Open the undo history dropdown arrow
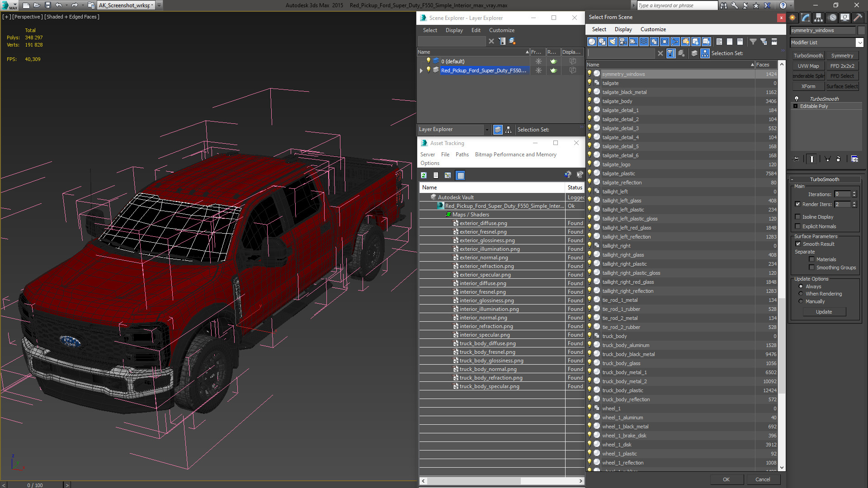Image resolution: width=868 pixels, height=488 pixels. [x=66, y=5]
